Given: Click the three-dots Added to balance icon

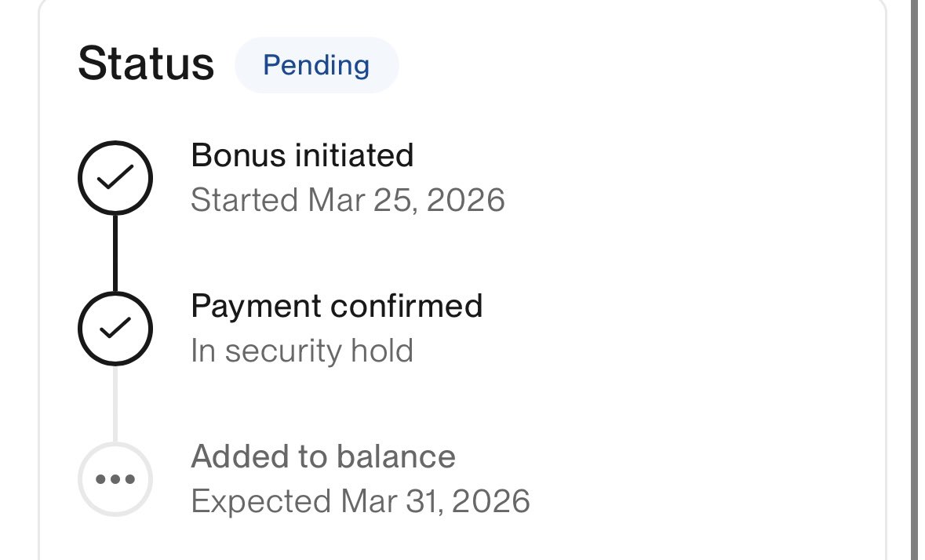Looking at the screenshot, I should point(115,478).
